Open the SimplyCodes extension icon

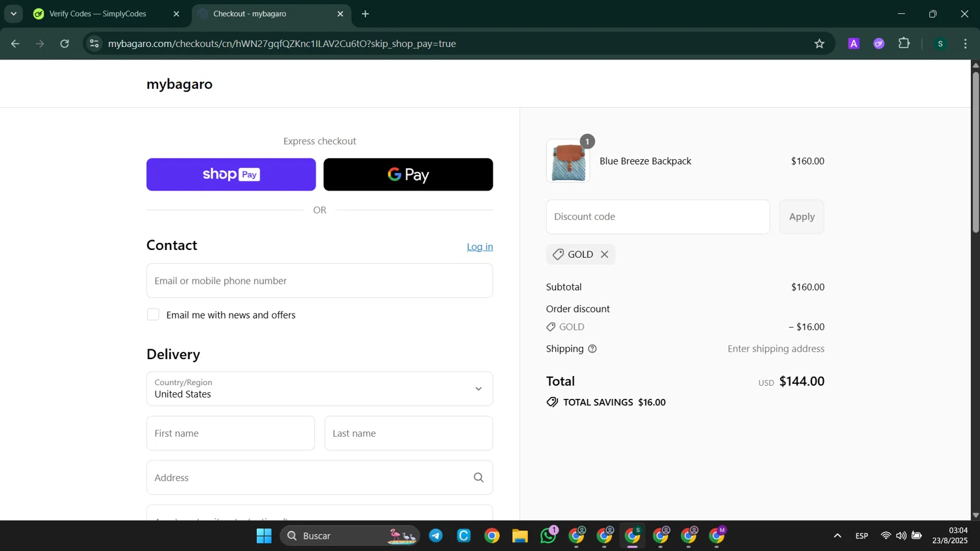tap(879, 44)
